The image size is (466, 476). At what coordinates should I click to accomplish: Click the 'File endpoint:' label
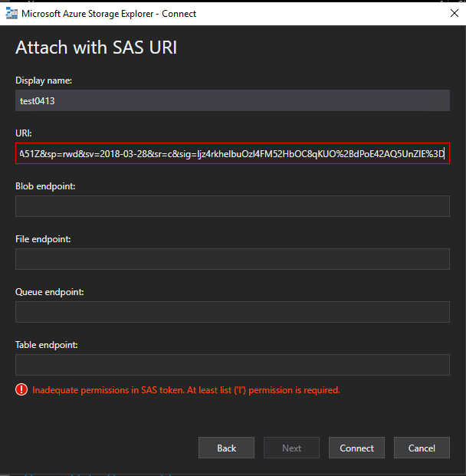[43, 239]
